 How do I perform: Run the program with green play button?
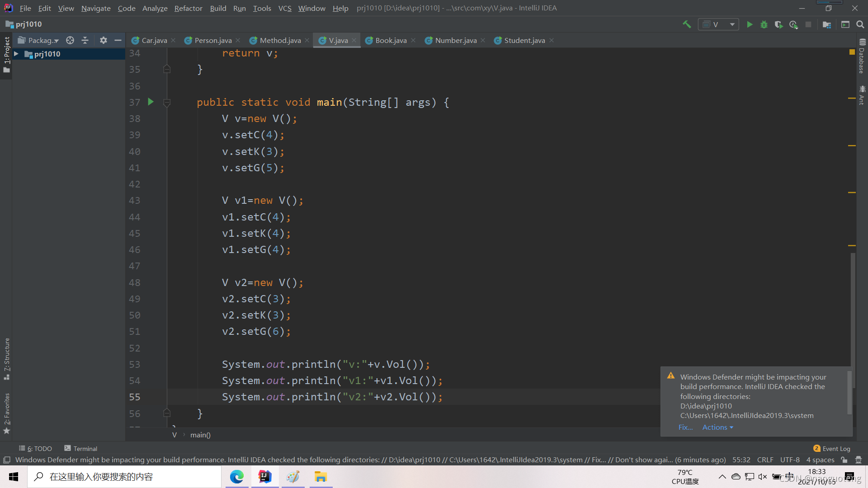(749, 24)
